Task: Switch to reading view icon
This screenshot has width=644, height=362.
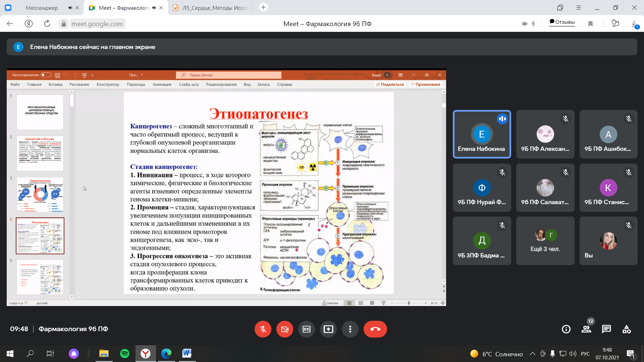Action: click(372, 303)
